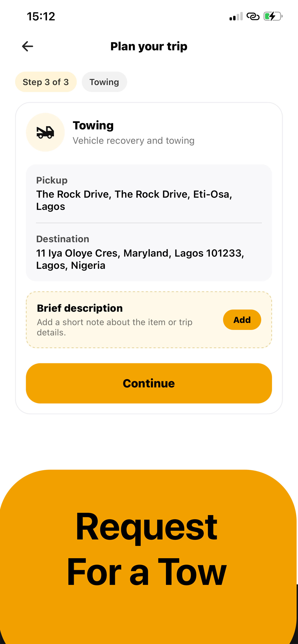The image size is (298, 644).
Task: Tap the Request For a Tow banner
Action: point(148,557)
